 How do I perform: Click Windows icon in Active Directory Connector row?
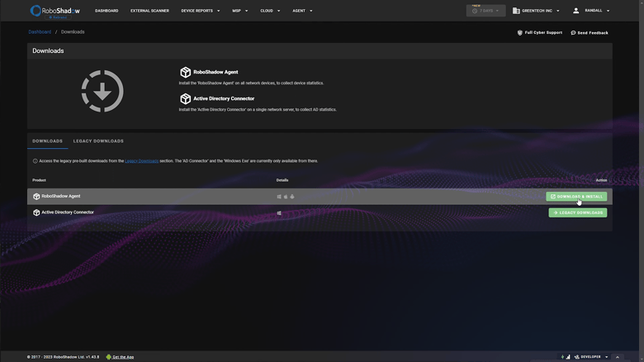pyautogui.click(x=279, y=213)
